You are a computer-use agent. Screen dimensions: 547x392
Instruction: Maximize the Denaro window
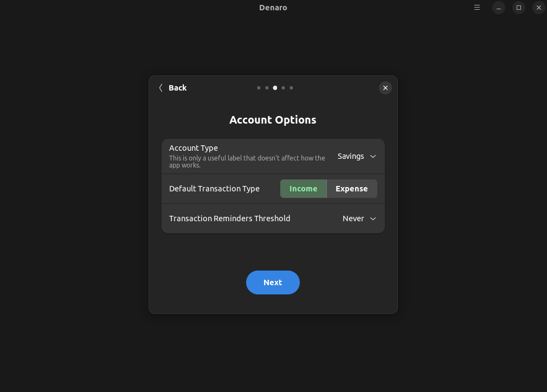[x=519, y=8]
